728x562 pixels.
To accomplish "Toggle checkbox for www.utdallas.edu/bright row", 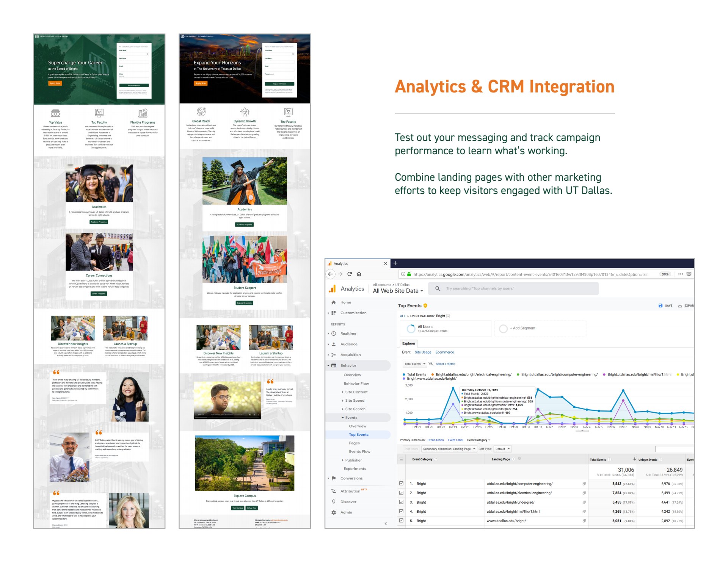I will tap(401, 521).
